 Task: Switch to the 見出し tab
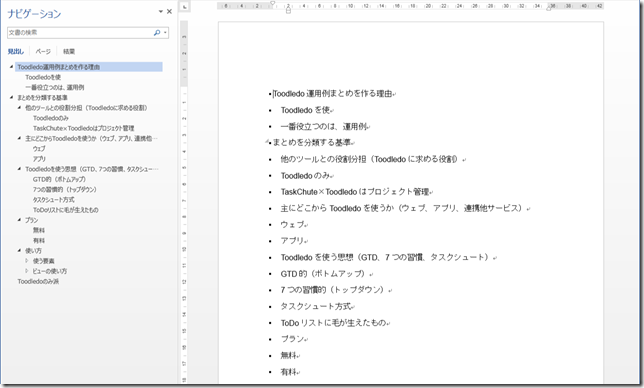16,51
